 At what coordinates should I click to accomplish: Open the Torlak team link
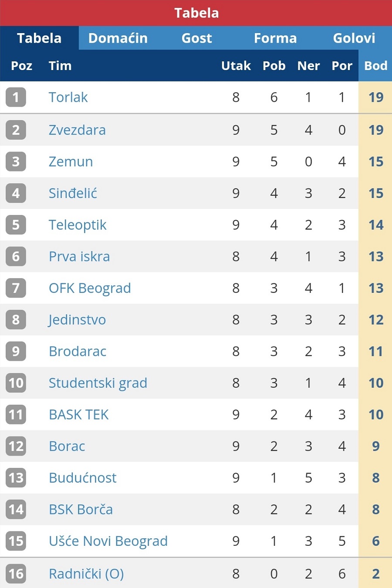[68, 97]
